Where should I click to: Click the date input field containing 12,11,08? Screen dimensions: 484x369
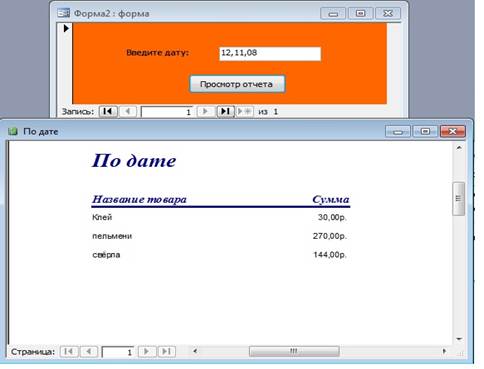270,54
